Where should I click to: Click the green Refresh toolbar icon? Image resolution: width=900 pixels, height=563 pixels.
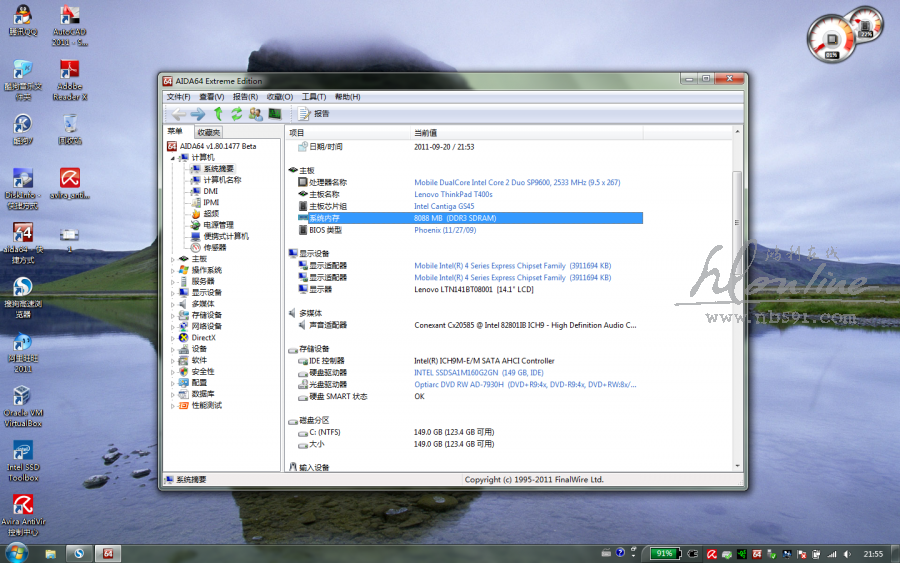pyautogui.click(x=237, y=114)
